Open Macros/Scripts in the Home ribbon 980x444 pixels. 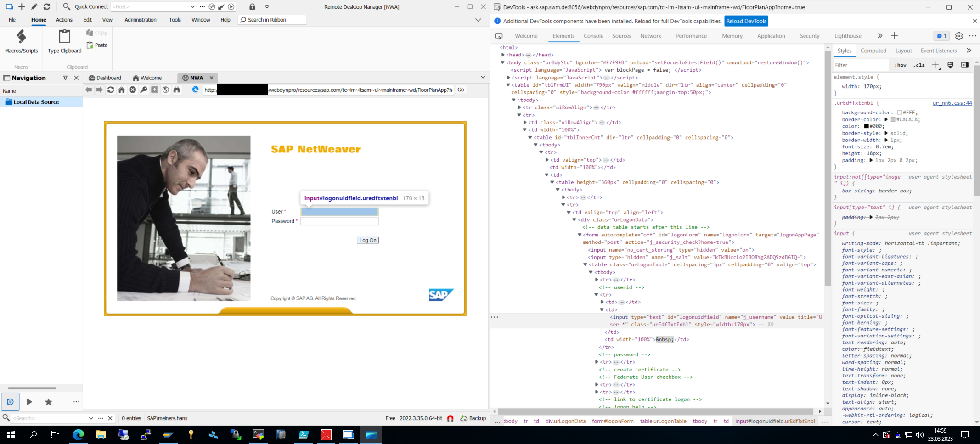tap(21, 41)
